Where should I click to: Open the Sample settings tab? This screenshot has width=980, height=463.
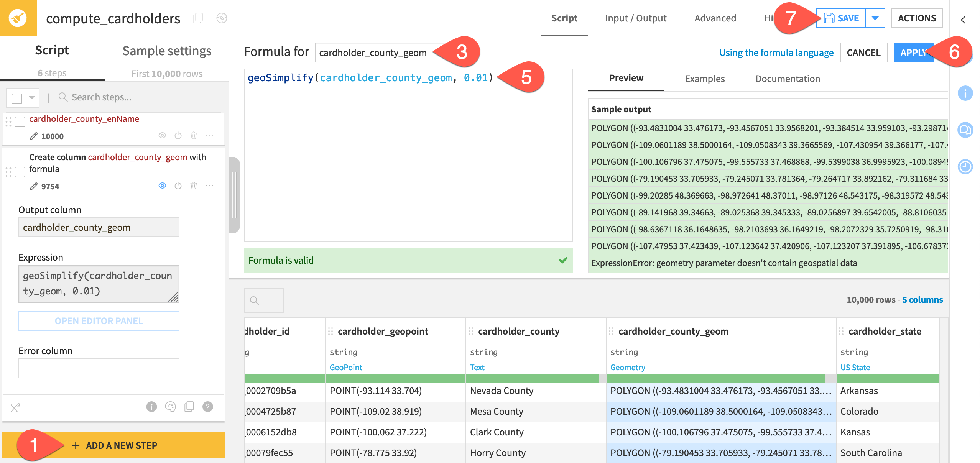click(x=167, y=51)
